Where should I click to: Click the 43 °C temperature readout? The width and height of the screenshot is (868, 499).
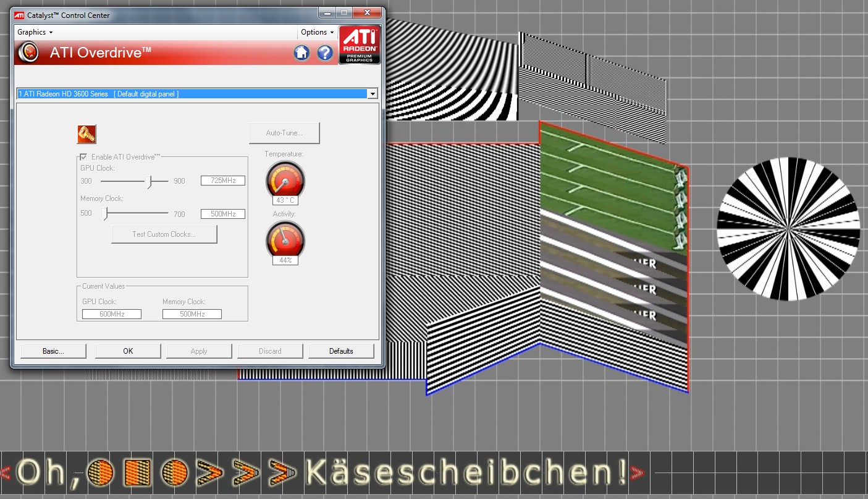285,200
